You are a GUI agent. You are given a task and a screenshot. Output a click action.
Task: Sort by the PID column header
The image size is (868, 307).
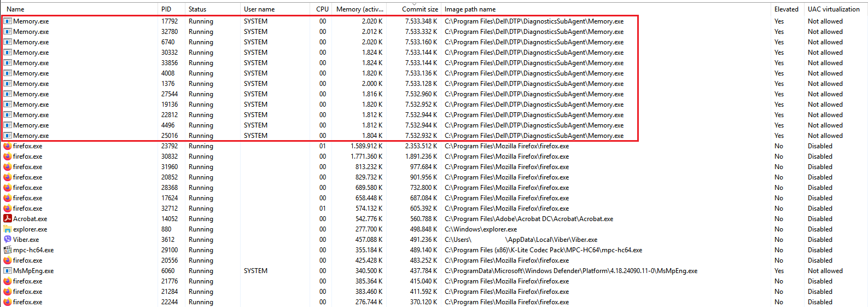pos(166,9)
